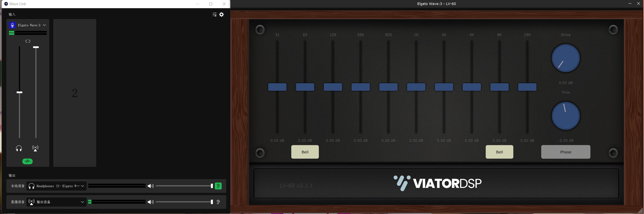Viewport: 644px width, 214px height.
Task: Toggle link between channel faders
Action: (x=28, y=41)
